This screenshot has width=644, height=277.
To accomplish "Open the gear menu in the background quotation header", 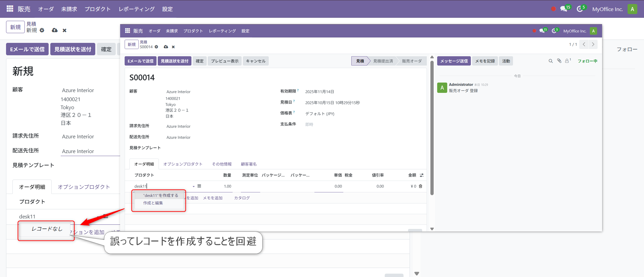I will tap(42, 30).
